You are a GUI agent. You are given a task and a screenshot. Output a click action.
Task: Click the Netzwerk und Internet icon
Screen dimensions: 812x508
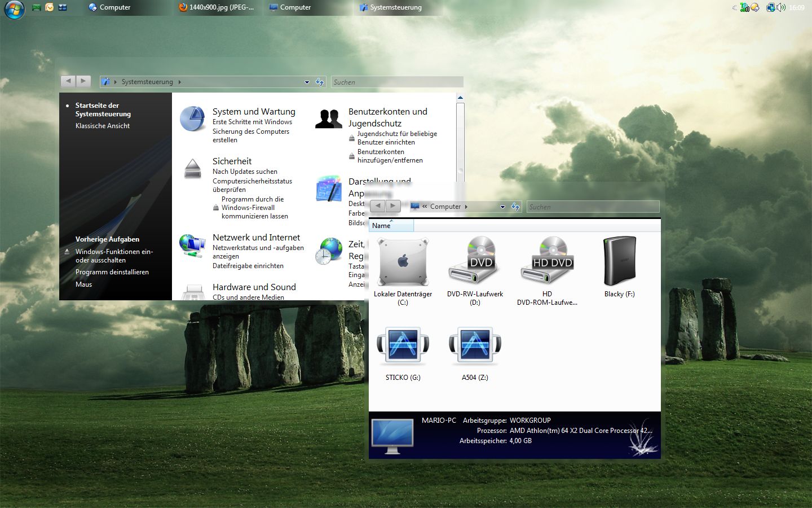coord(192,246)
